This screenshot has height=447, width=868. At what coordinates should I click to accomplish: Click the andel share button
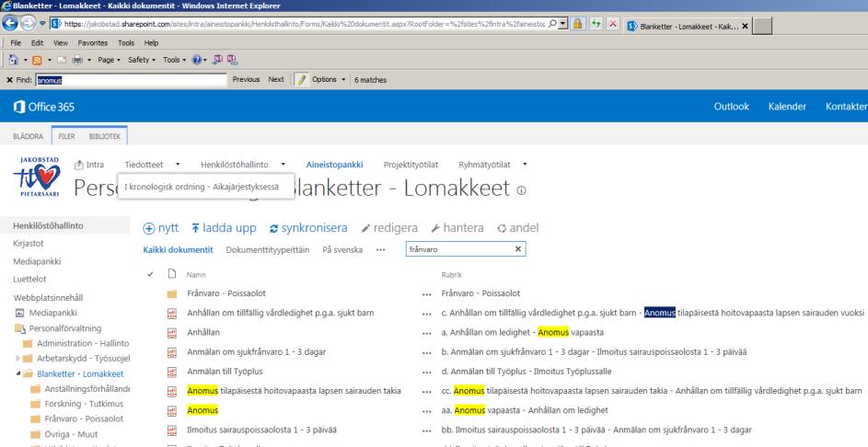pos(517,228)
